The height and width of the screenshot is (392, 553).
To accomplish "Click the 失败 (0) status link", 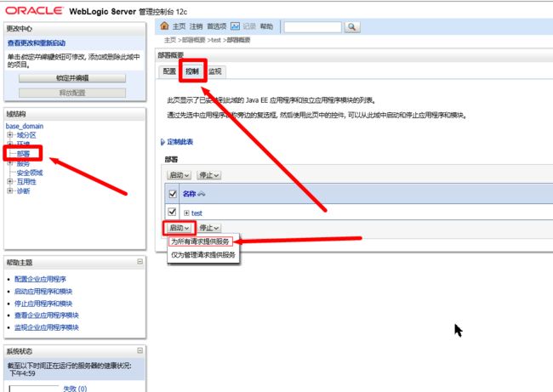I will [75, 388].
